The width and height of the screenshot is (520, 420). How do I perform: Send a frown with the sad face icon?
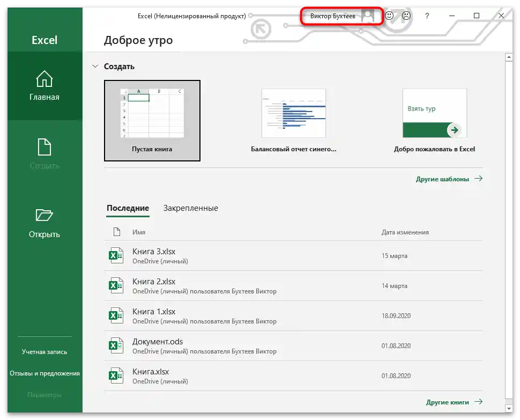[406, 16]
